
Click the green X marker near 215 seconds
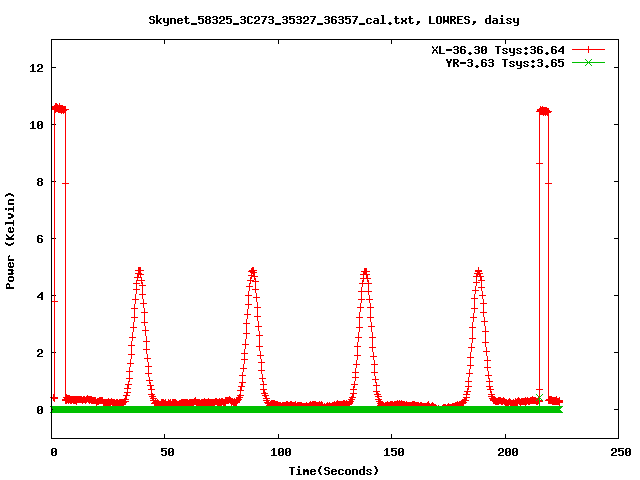[539, 398]
